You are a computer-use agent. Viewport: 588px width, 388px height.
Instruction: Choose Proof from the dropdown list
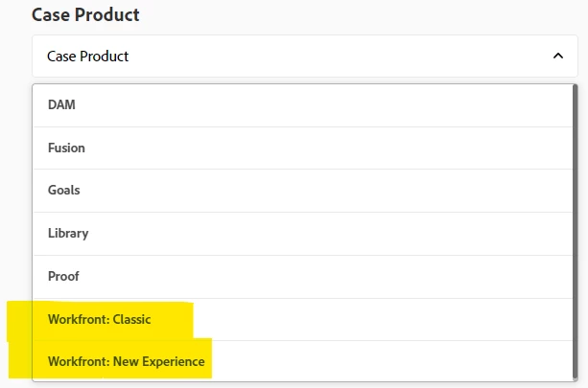pyautogui.click(x=303, y=277)
